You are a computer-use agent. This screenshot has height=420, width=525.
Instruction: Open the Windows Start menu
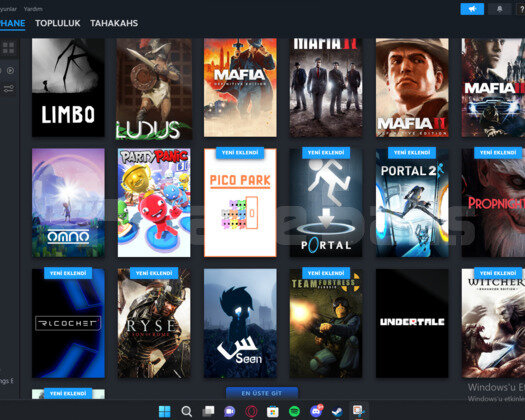click(x=164, y=411)
